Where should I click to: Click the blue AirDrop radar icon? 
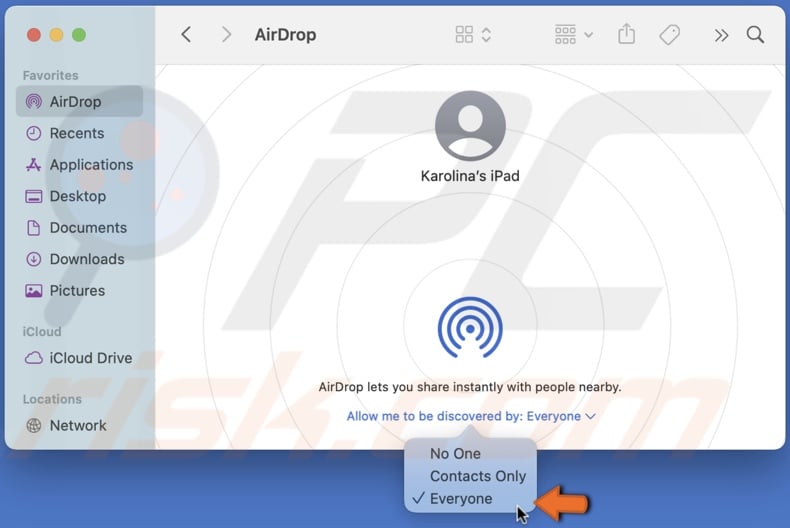pos(470,327)
